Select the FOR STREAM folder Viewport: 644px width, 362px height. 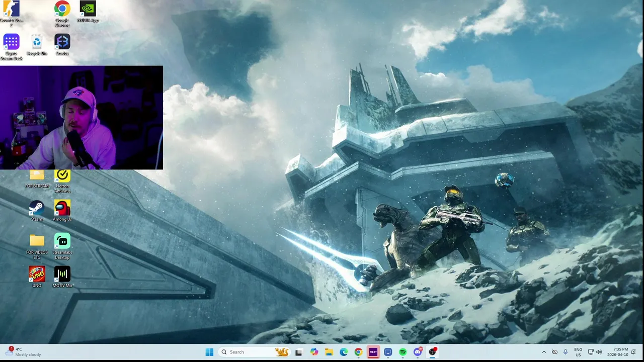[37, 179]
